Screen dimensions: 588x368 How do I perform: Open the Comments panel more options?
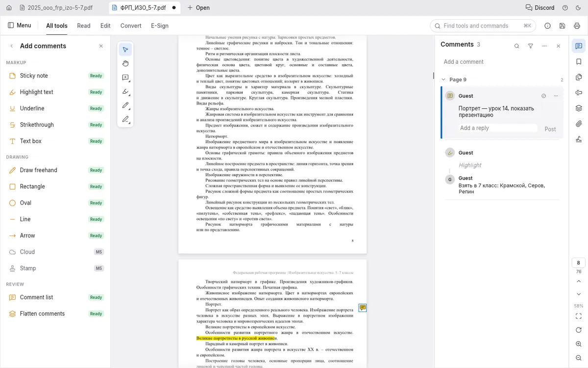pyautogui.click(x=544, y=46)
